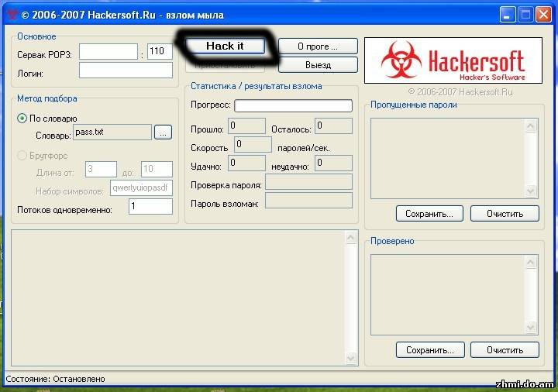Click the Словарь field with pass.txt
Viewport: 558px width, 392px height.
coord(112,132)
